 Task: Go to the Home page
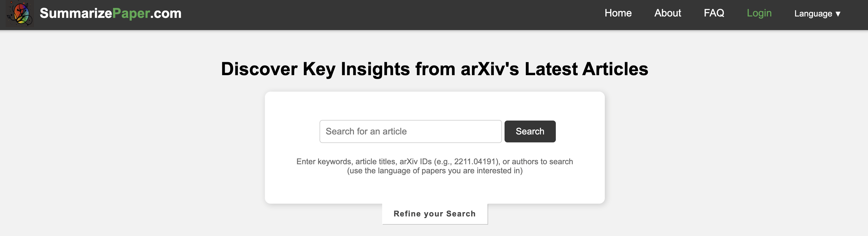pos(618,13)
